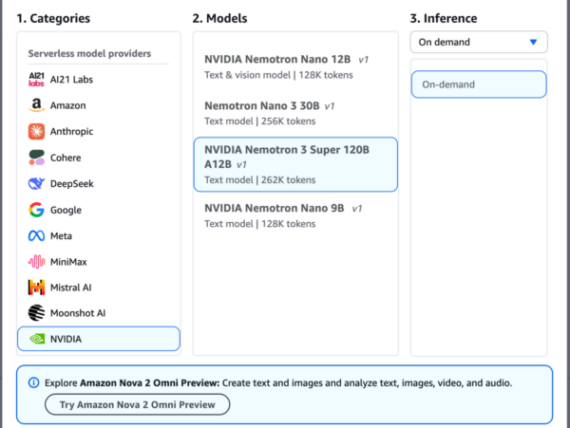Screen dimensions: 570x428
Task: Choose Moonshot AI provider label
Action: 78,313
